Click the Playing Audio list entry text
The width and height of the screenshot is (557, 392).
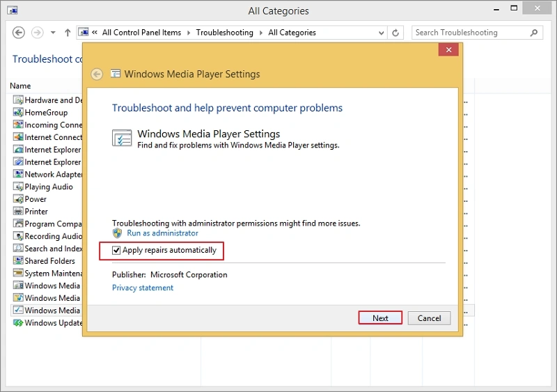pyautogui.click(x=49, y=187)
